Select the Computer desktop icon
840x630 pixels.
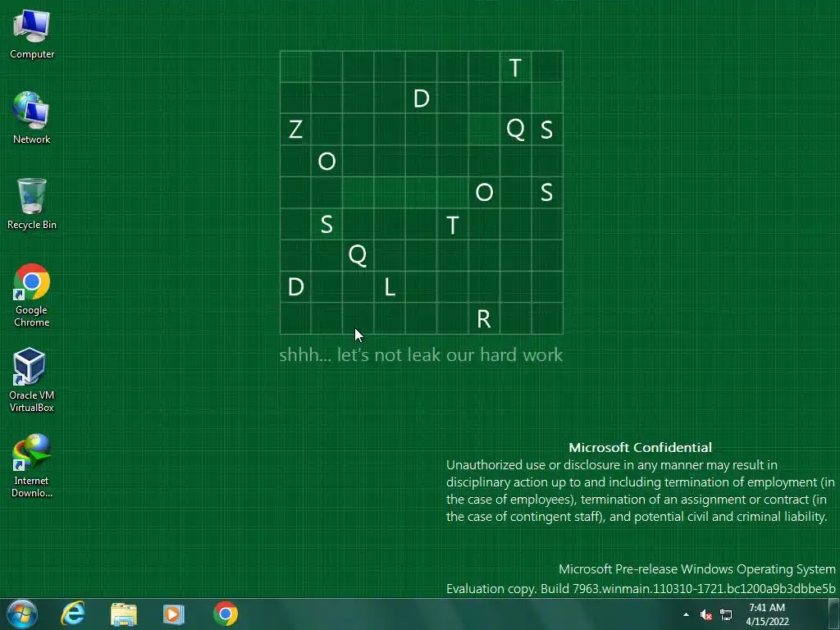[32, 34]
